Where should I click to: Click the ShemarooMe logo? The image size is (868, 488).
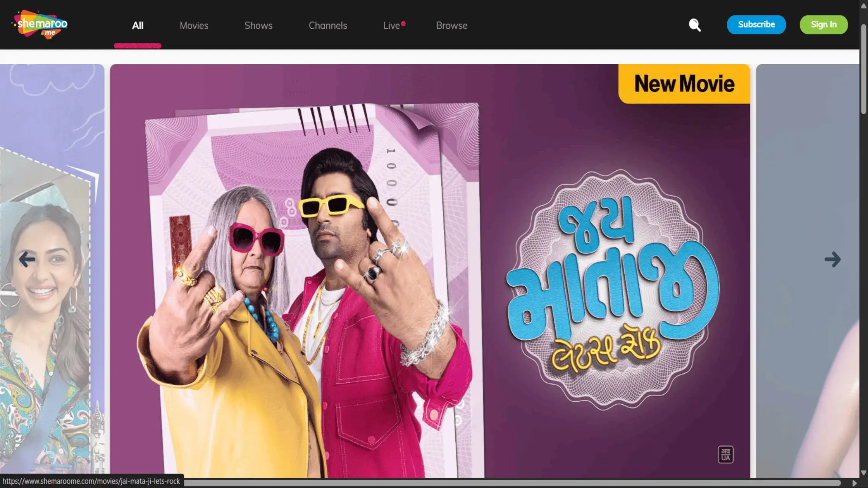(x=41, y=24)
